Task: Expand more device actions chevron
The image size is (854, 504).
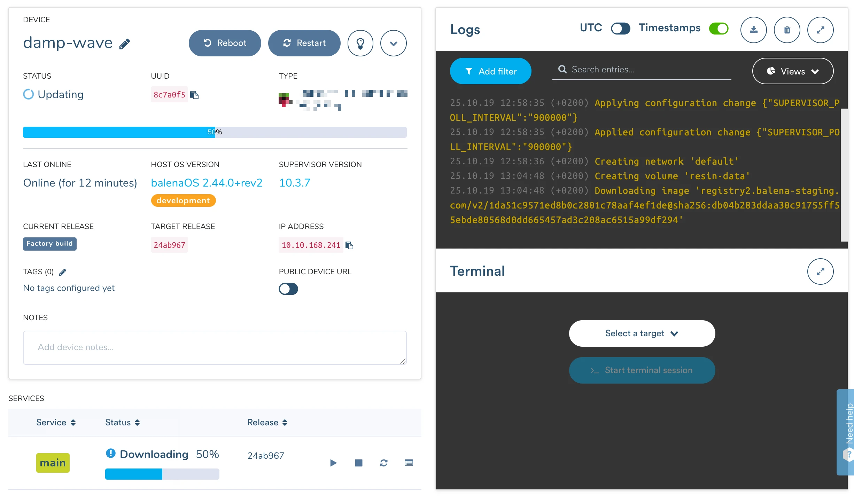Action: 393,43
